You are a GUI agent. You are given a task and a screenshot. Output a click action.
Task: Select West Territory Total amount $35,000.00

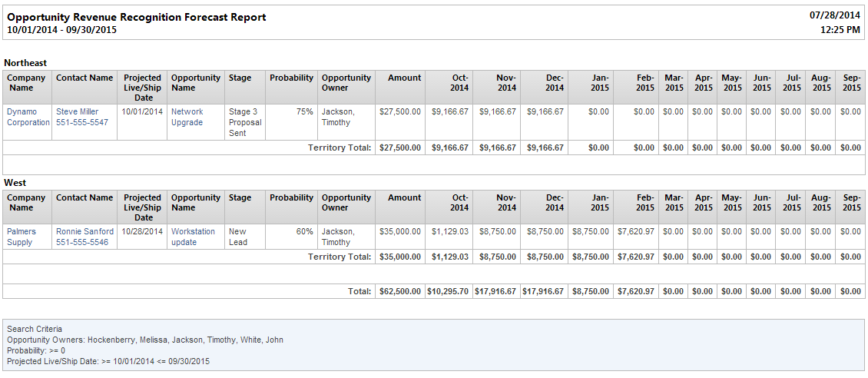(400, 257)
